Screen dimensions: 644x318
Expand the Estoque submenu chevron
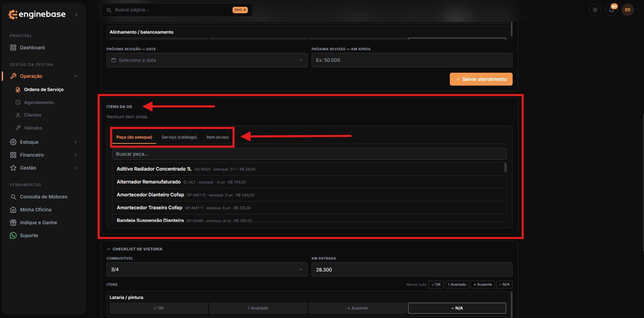pyautogui.click(x=75, y=142)
